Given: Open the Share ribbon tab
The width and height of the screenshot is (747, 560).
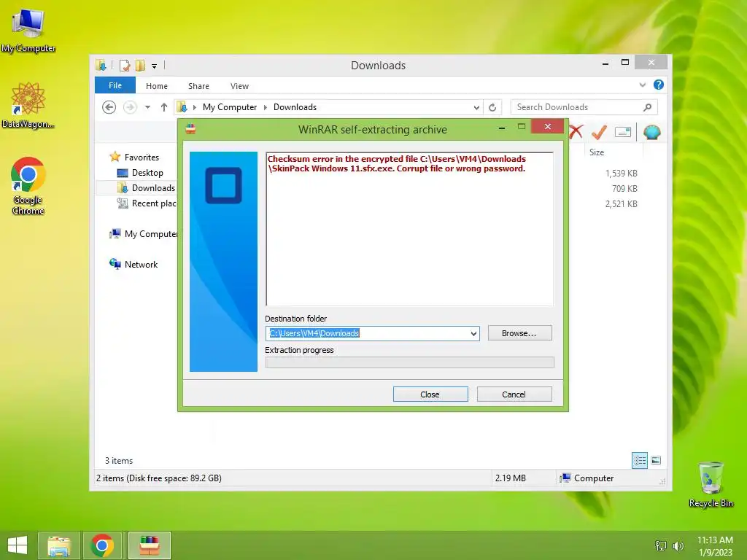Looking at the screenshot, I should click(198, 86).
